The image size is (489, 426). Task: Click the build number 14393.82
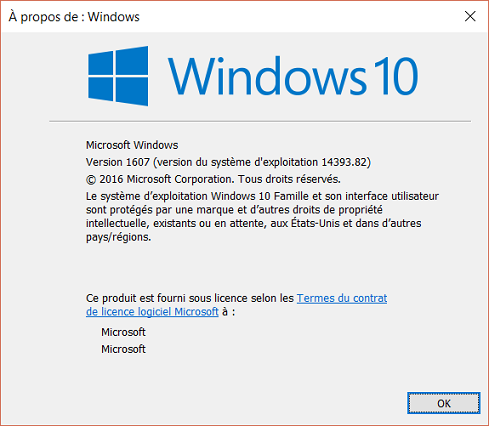344,162
